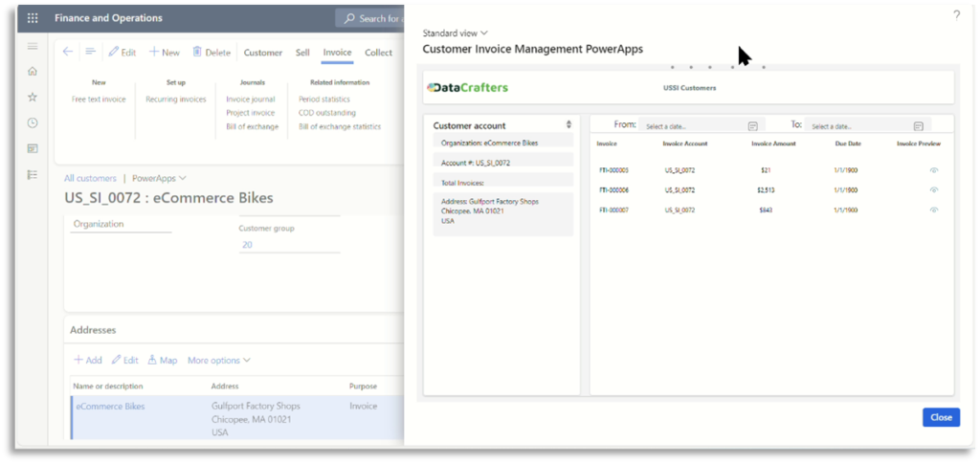
Task: Open Project invoice
Action: click(x=251, y=113)
